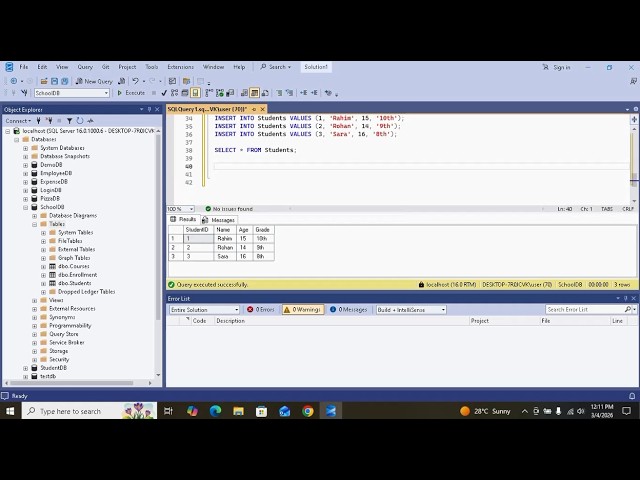Expand the DemoDB database node

point(25,165)
